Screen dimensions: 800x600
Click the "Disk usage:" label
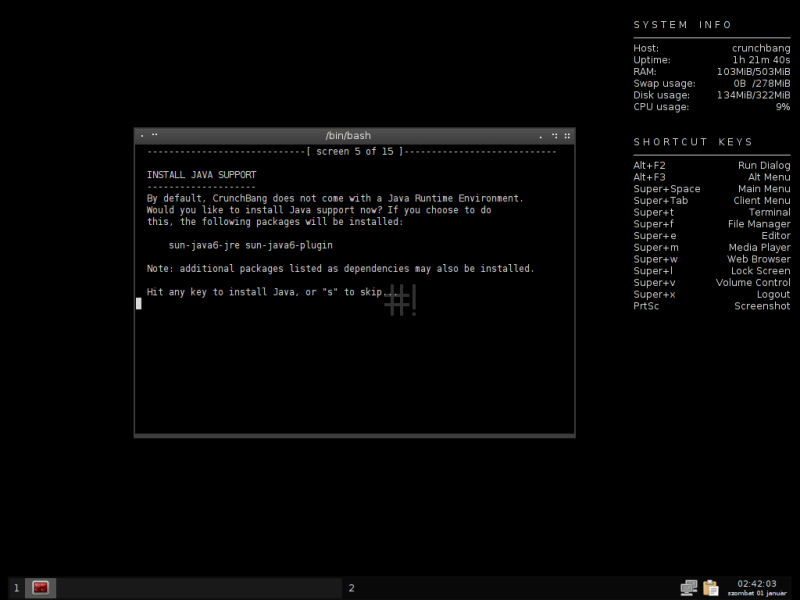coord(662,95)
